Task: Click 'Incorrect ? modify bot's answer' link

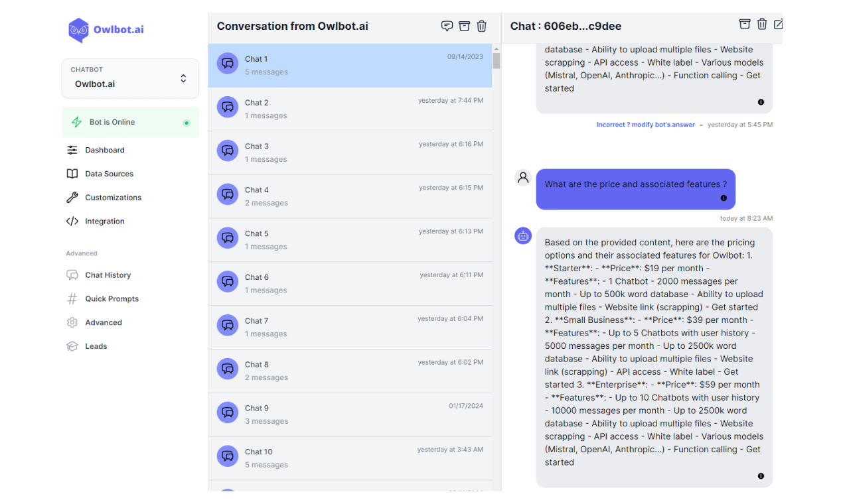Action: pyautogui.click(x=645, y=125)
